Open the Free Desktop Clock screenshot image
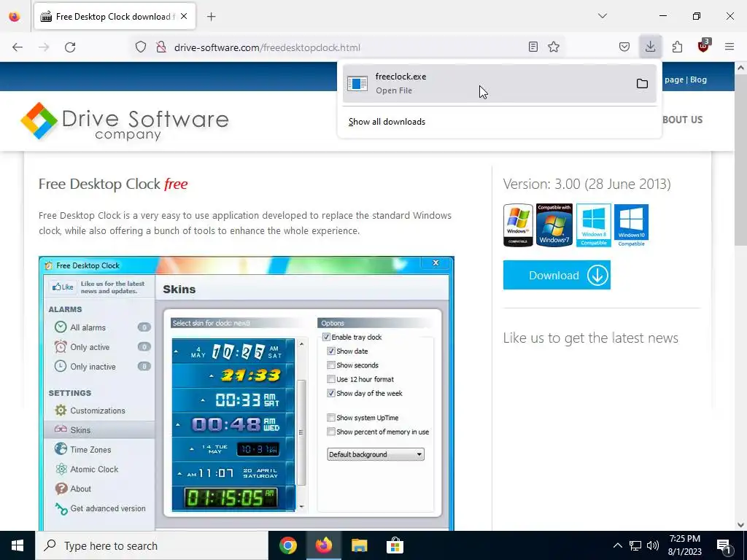 (x=247, y=393)
